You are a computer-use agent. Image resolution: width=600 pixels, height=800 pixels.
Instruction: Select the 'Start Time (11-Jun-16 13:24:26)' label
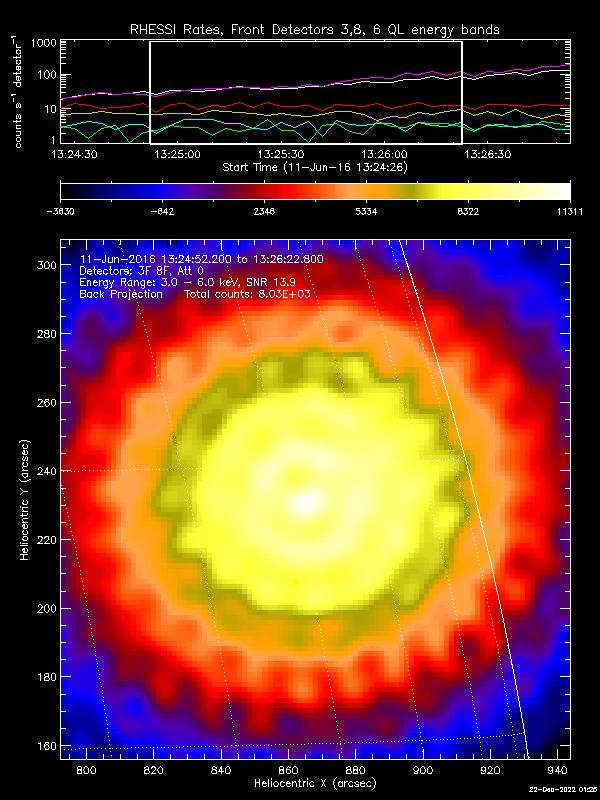click(x=315, y=167)
